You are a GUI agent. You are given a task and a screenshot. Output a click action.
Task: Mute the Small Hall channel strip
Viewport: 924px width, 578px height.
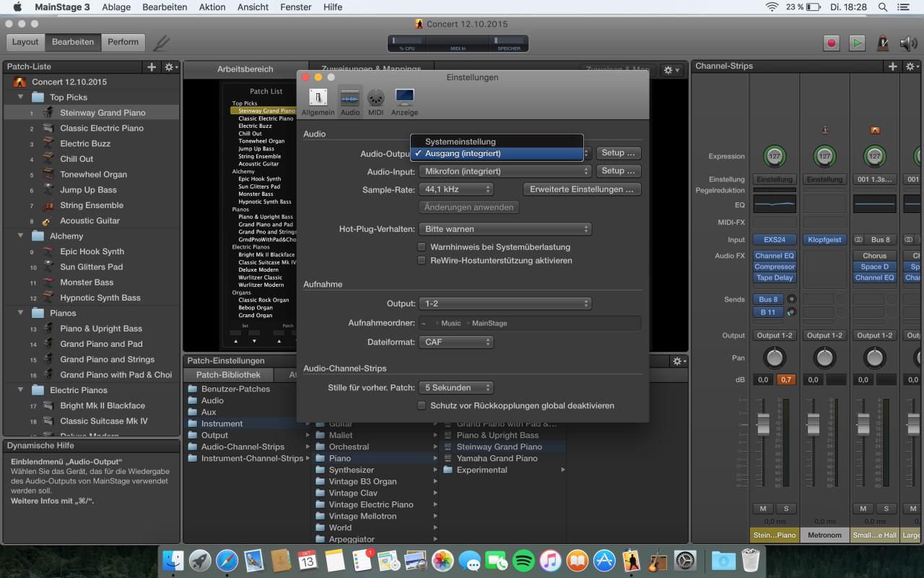point(863,509)
